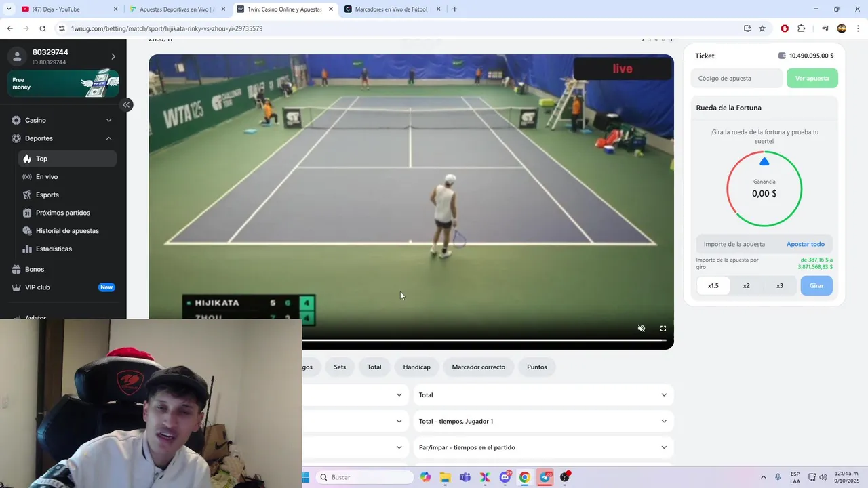This screenshot has height=488, width=868.
Task: Click the Casino joystick icon
Action: tap(16, 120)
